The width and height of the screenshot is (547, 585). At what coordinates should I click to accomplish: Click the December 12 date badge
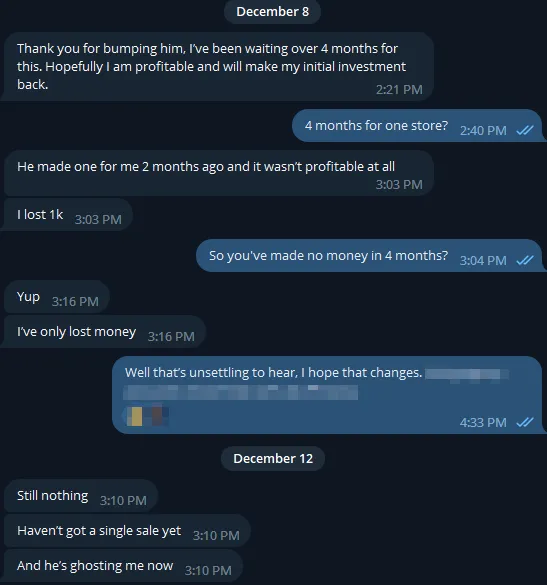[273, 458]
